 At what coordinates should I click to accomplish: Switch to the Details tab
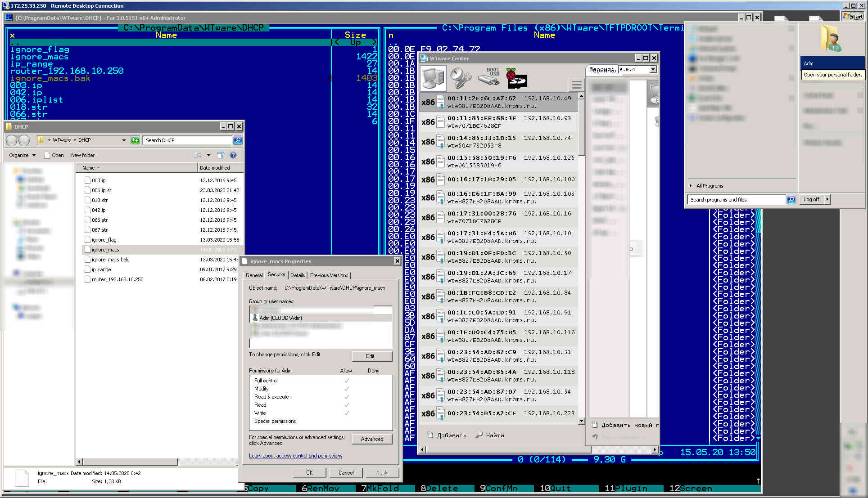[x=297, y=275]
